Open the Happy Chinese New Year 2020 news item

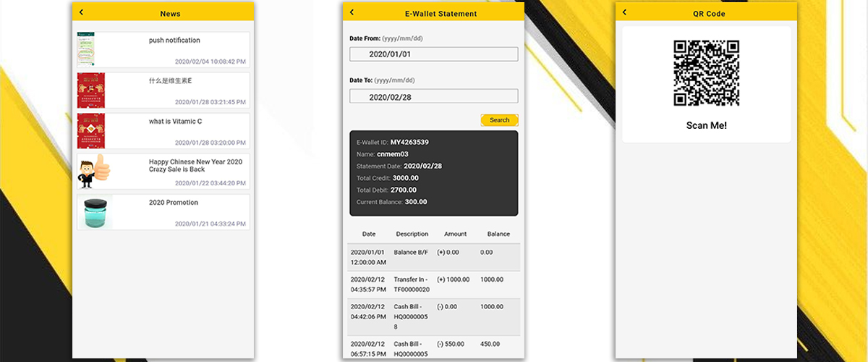163,172
